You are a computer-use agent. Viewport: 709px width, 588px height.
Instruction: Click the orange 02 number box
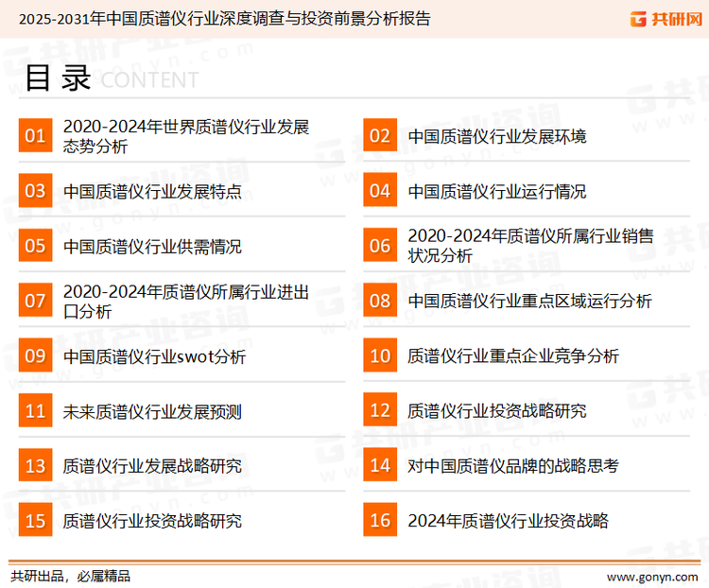pos(380,135)
